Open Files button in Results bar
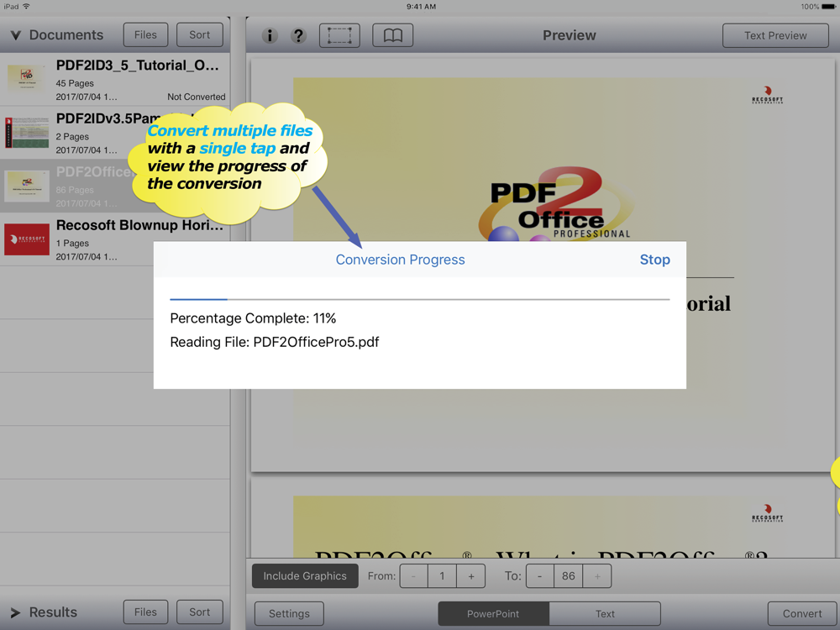 coord(145,612)
